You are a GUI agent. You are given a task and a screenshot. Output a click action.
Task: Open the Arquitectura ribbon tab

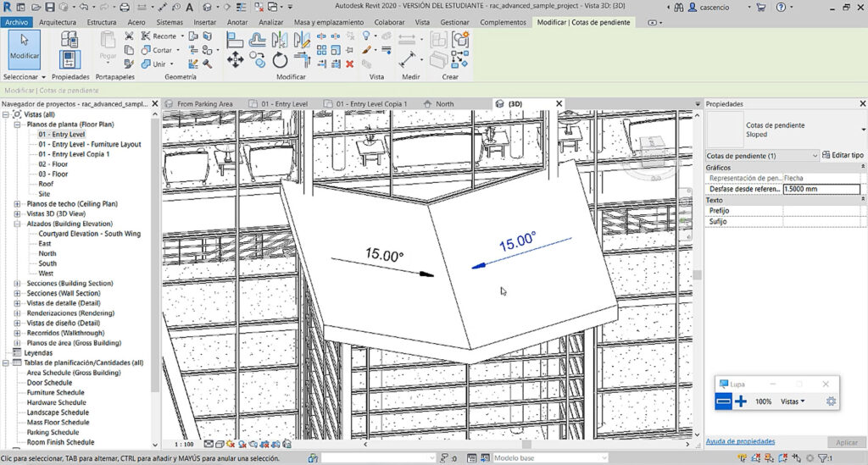click(x=57, y=22)
